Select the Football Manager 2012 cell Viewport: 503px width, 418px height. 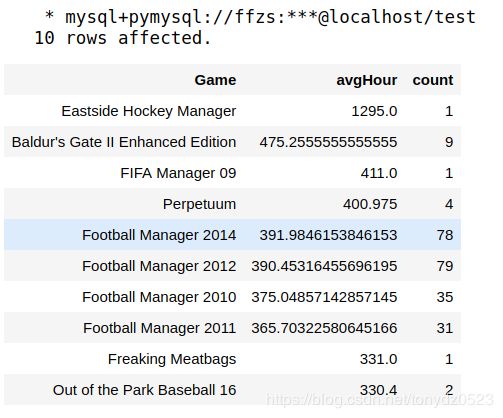[x=159, y=266]
